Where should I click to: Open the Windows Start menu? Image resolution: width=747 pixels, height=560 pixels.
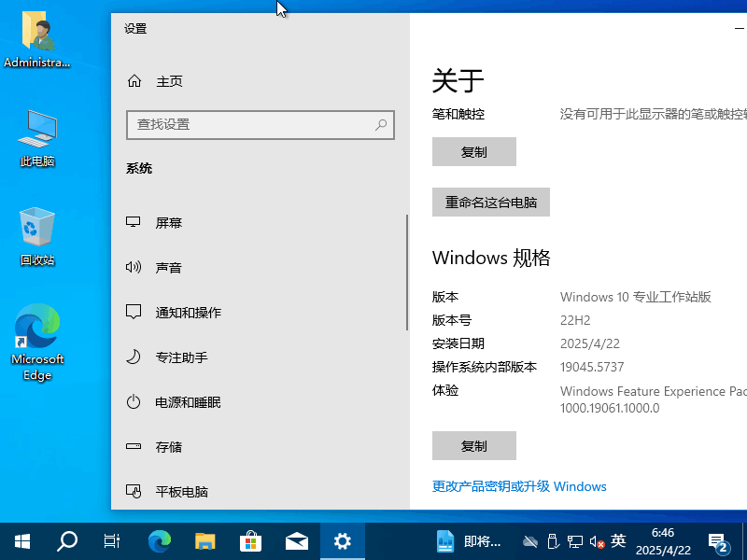point(21,541)
